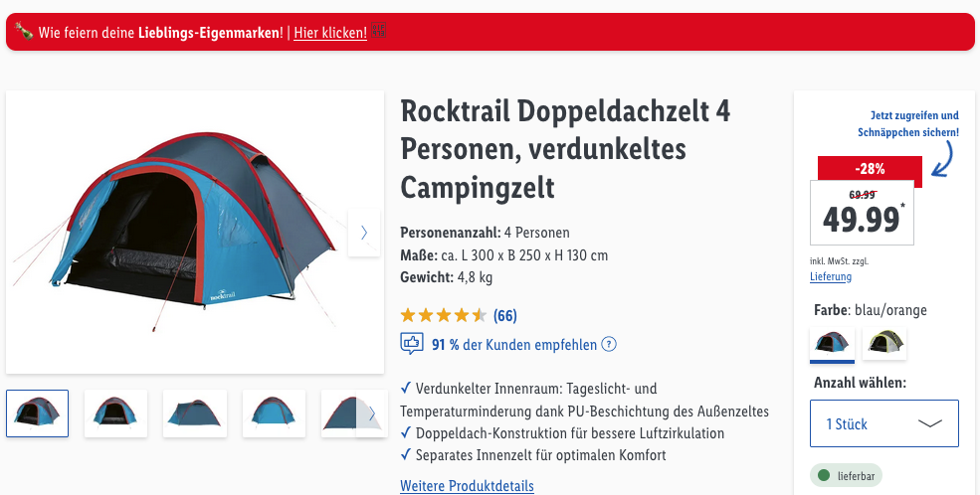Viewport: 980px width, 495px height.
Task: Click the star rating icons
Action: [443, 316]
